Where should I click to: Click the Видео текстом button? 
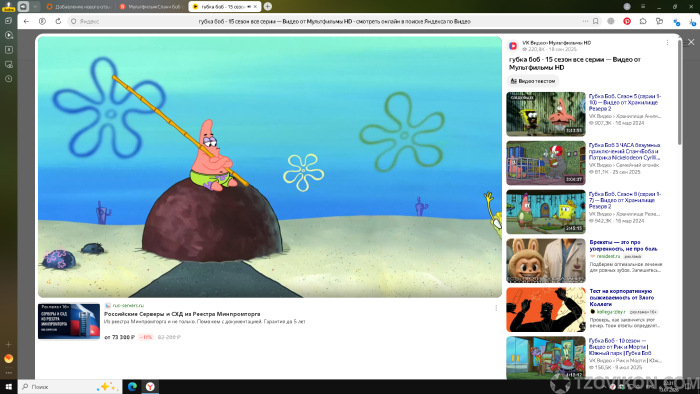(x=533, y=81)
